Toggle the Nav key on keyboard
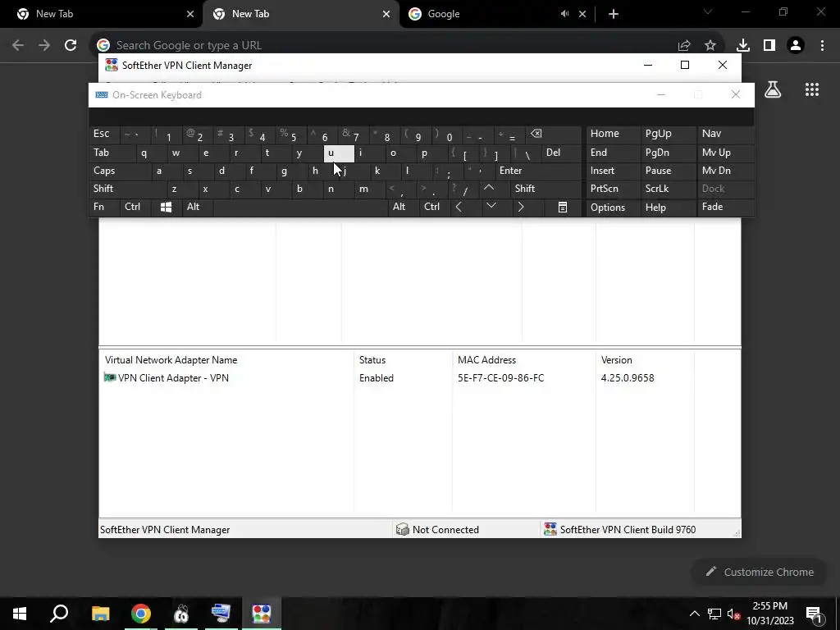The image size is (840, 630). tap(724, 134)
